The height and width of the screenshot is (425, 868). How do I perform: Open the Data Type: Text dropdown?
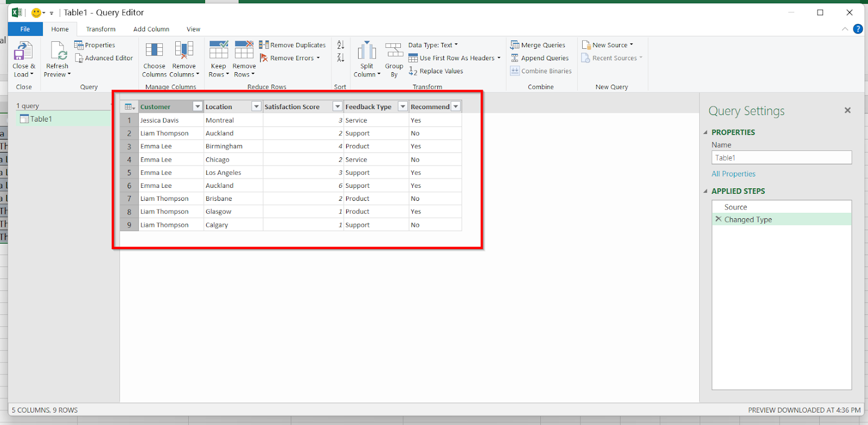[433, 45]
